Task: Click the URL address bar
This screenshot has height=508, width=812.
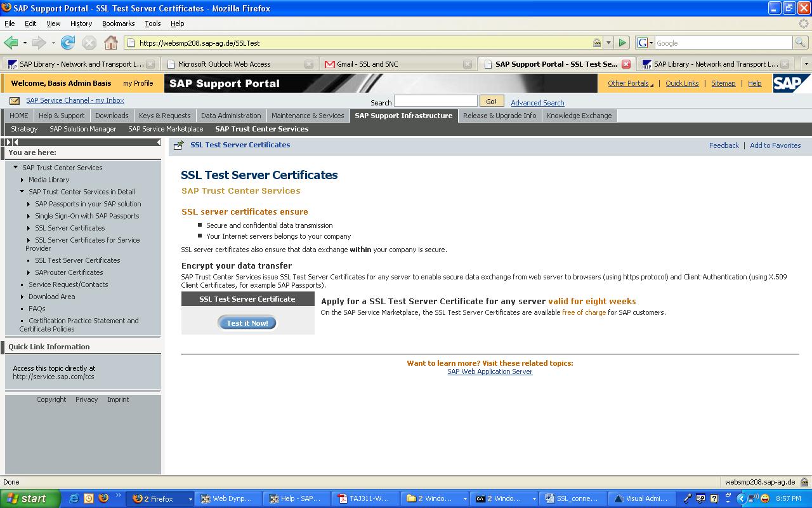Action: 363,43
